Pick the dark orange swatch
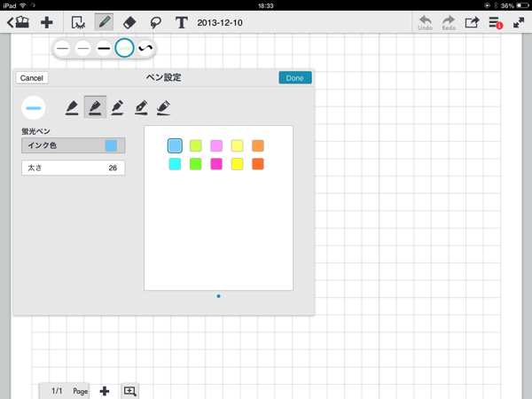This screenshot has width=532, height=399. pyautogui.click(x=258, y=164)
